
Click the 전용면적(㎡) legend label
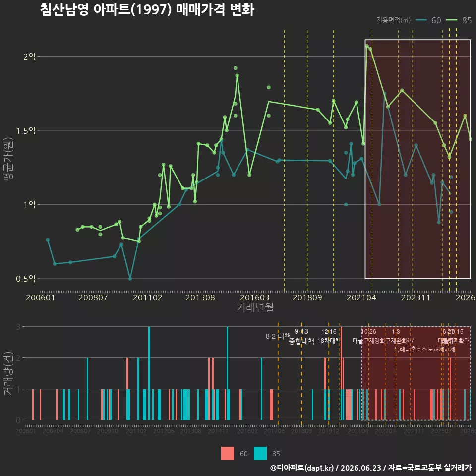pyautogui.click(x=393, y=20)
